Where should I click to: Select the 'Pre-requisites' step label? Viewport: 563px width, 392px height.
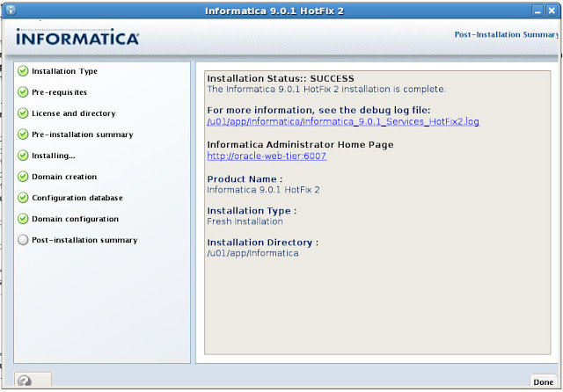coord(59,92)
